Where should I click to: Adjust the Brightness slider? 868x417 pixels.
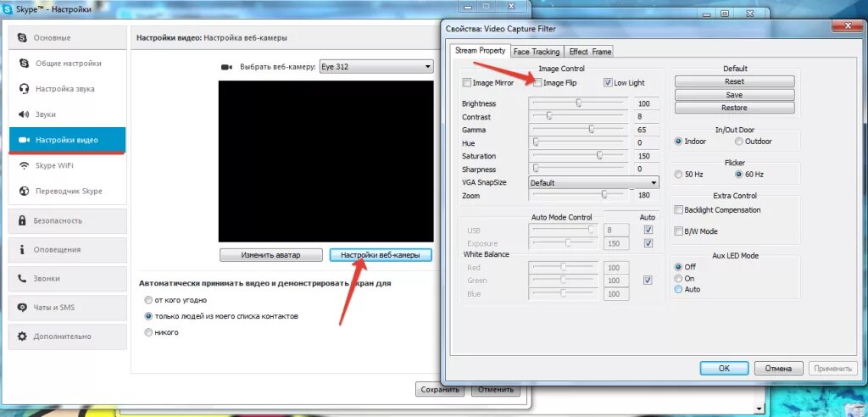[x=578, y=103]
